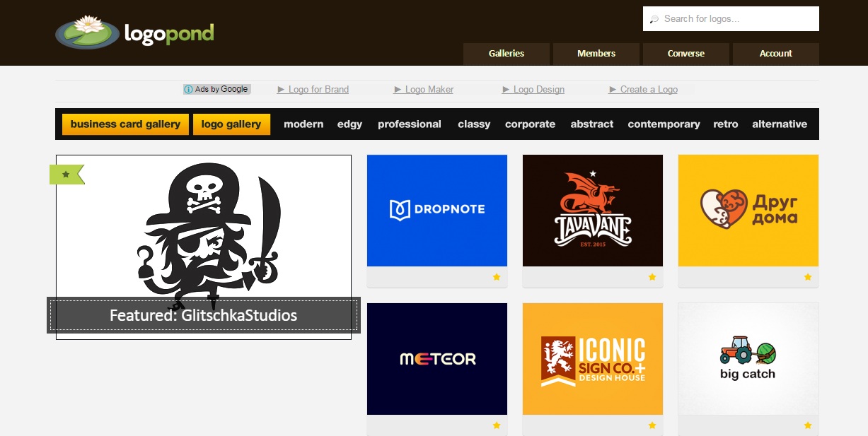
Task: Open the Dropnote logo thumbnail
Action: coord(437,211)
